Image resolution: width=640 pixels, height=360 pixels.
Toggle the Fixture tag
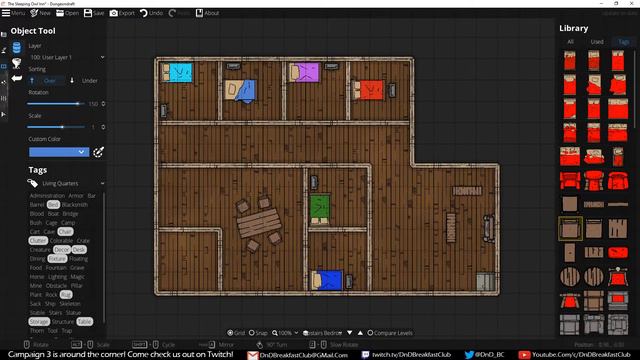pyautogui.click(x=57, y=259)
